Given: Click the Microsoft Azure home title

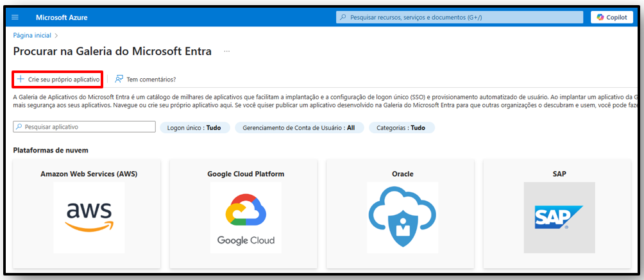Looking at the screenshot, I should (x=62, y=18).
